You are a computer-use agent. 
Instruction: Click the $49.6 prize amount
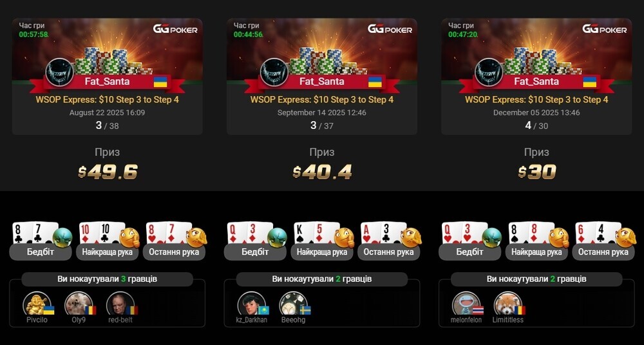coord(108,172)
